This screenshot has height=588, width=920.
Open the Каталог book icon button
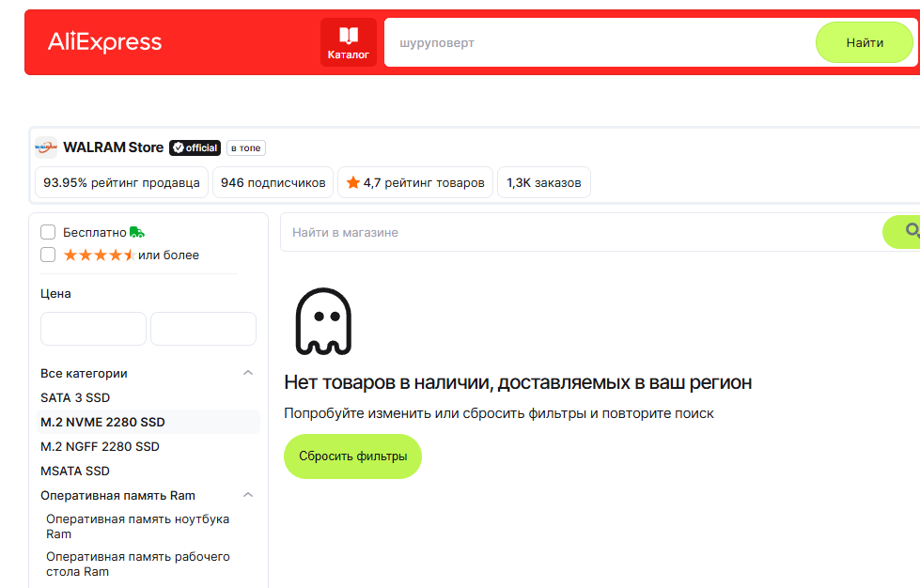tap(349, 42)
